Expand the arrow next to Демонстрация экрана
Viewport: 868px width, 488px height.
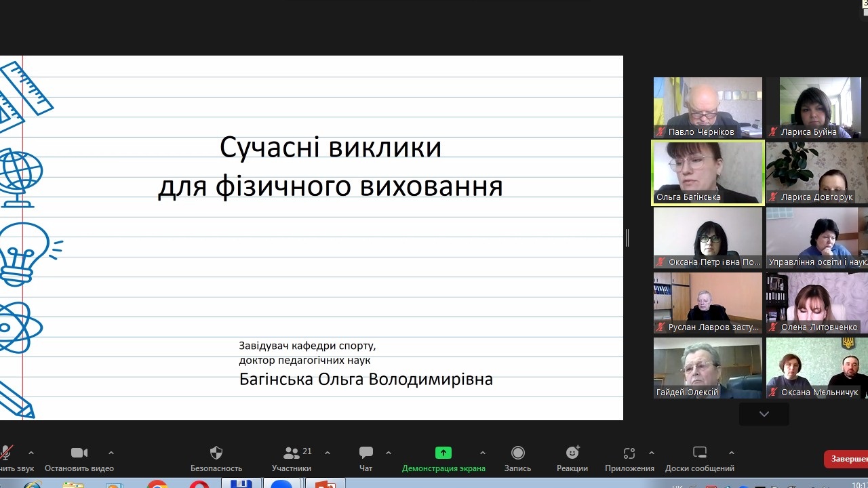click(x=483, y=453)
